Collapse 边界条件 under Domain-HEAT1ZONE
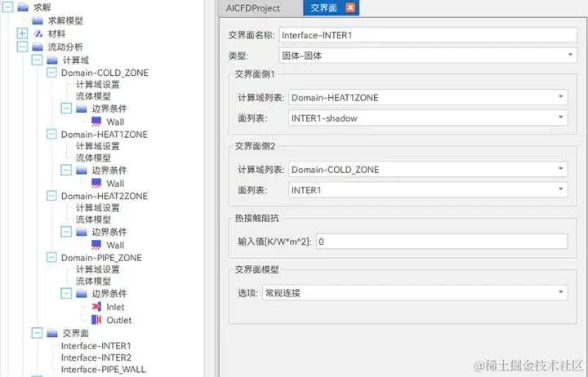Viewport: 588px width, 377px height. pos(66,170)
